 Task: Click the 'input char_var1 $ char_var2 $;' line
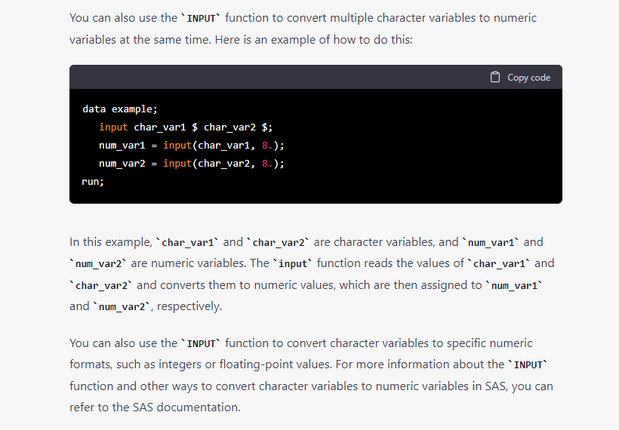click(185, 126)
